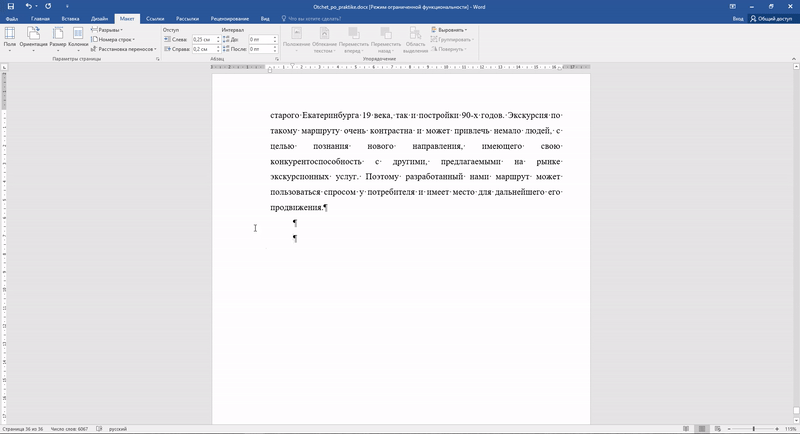The width and height of the screenshot is (800, 434).
Task: Adjust the После spacing spinner arrows
Action: (275, 49)
